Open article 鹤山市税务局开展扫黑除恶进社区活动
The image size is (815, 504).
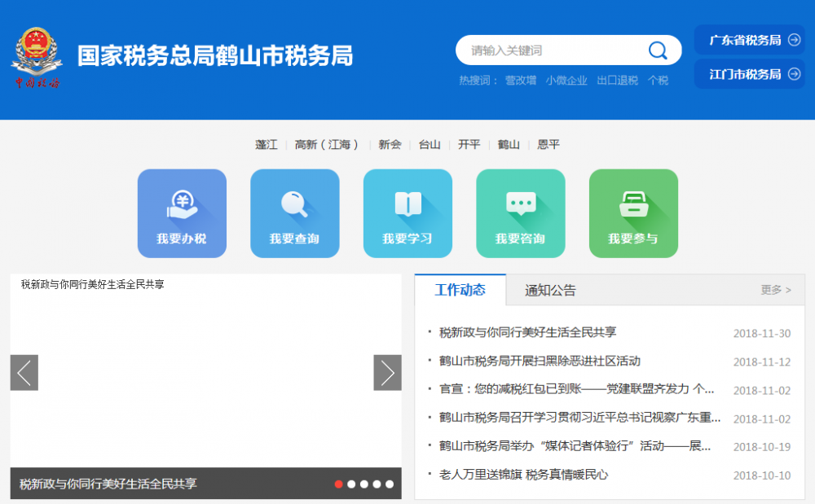(x=540, y=361)
